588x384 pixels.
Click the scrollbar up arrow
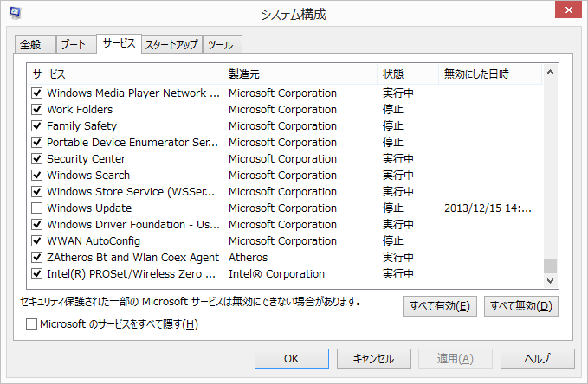point(550,72)
